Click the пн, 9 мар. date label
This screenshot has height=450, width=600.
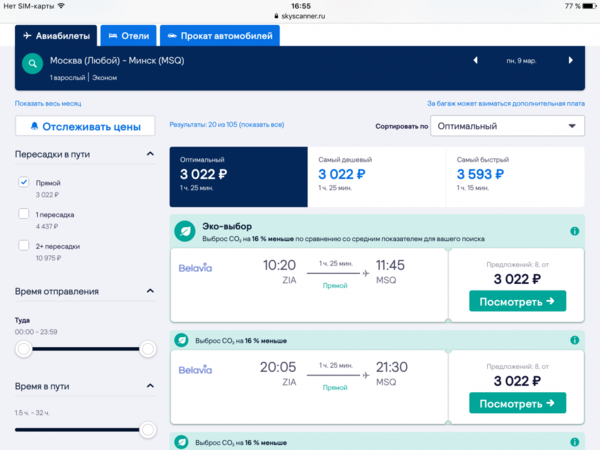click(521, 60)
